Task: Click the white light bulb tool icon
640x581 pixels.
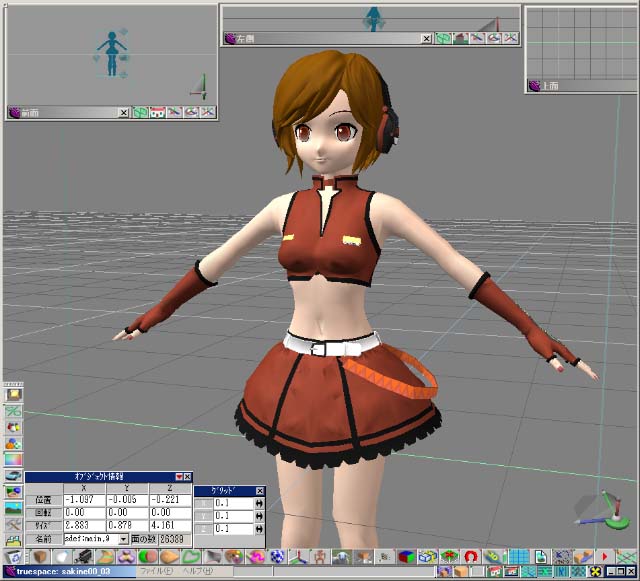Action: [x=62, y=557]
